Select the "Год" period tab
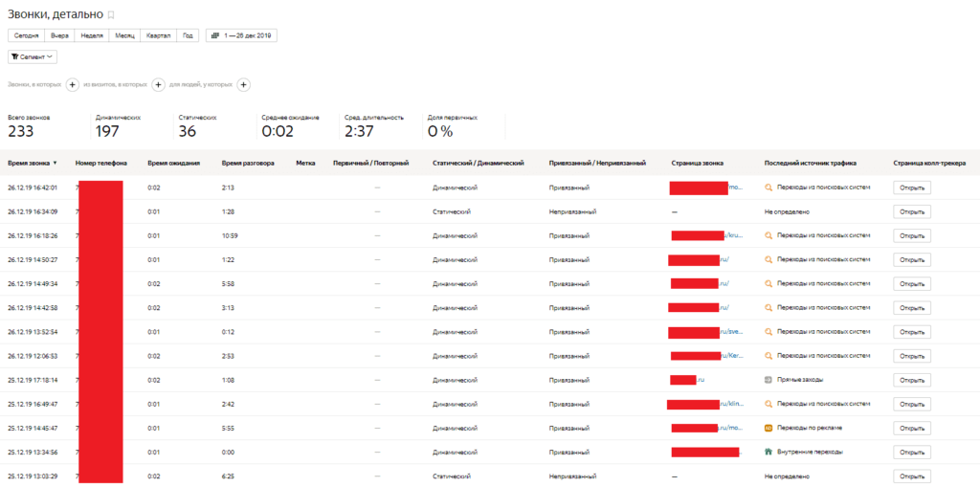Image resolution: width=980 pixels, height=487 pixels. click(189, 35)
